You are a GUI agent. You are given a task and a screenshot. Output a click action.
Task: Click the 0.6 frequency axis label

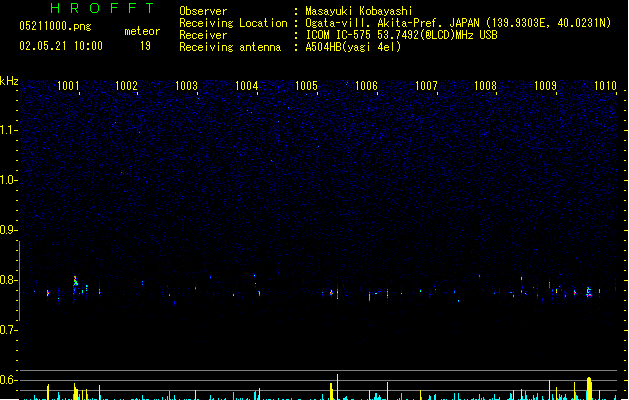(8, 380)
